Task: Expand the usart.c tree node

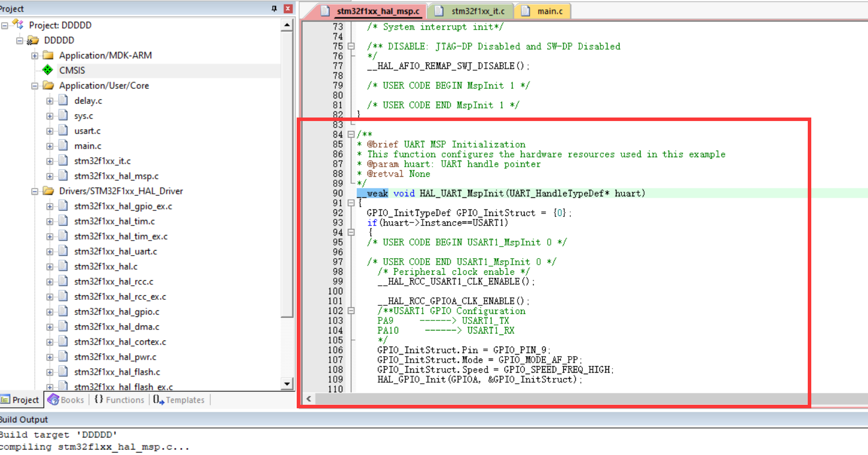Action: pos(49,131)
